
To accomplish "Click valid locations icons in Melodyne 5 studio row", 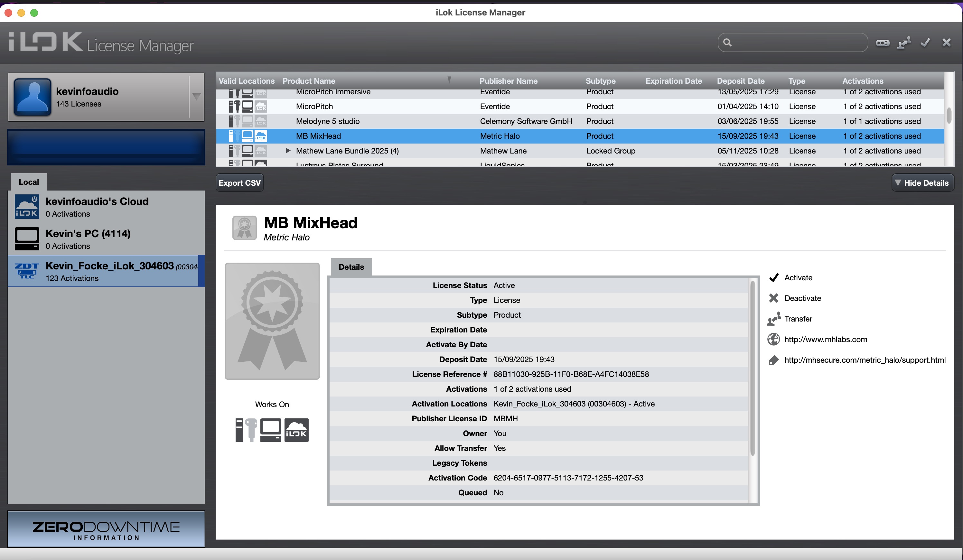I will click(248, 121).
